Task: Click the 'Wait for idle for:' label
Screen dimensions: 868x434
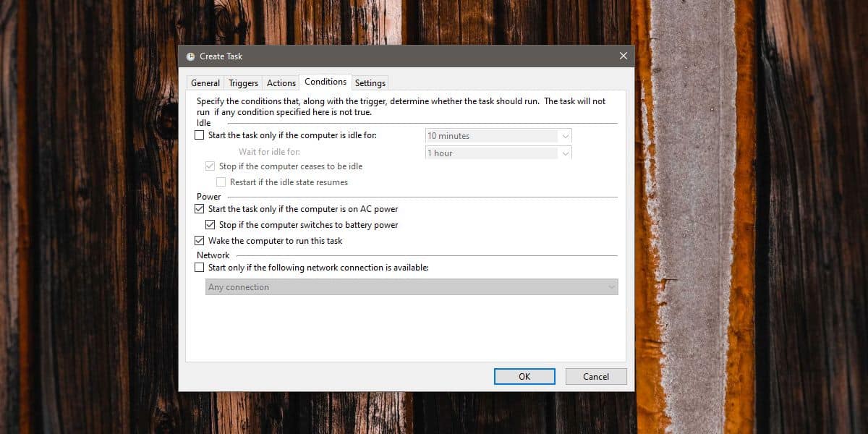Action: (x=269, y=152)
